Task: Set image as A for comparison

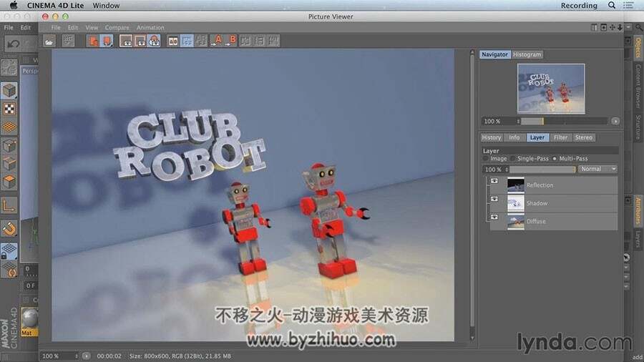Action: tap(216, 41)
